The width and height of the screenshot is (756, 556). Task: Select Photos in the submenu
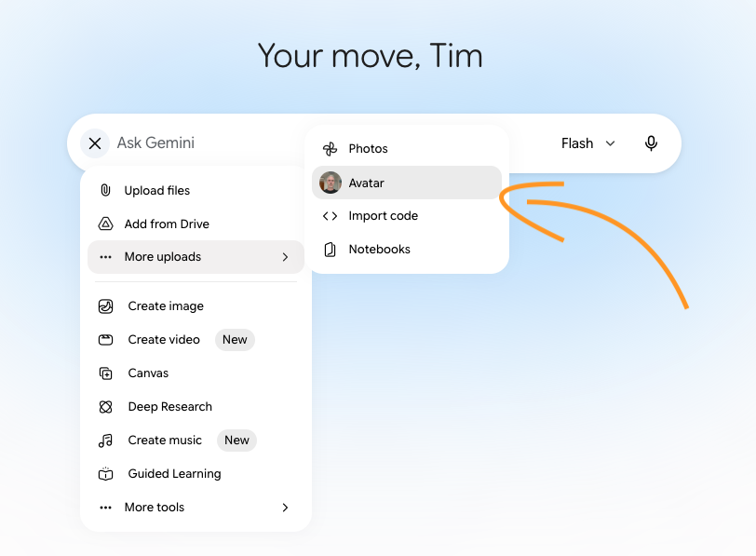tap(407, 148)
